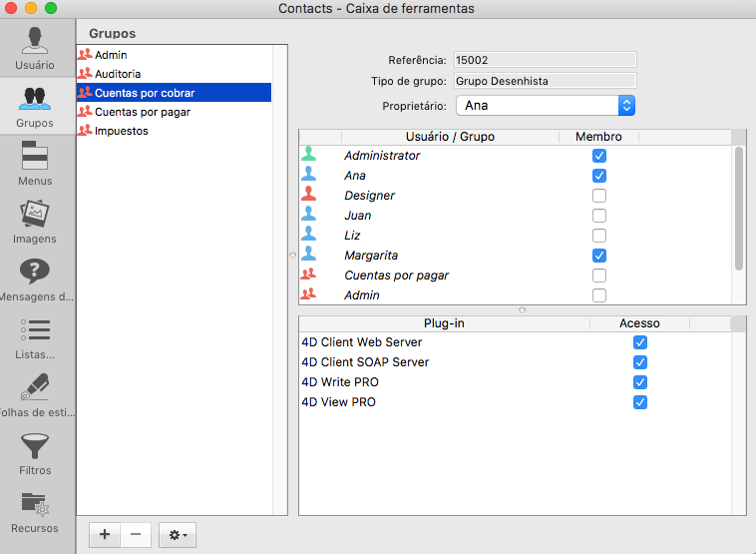Select the Cuentas por pagar group in list
Image resolution: width=756 pixels, height=554 pixels.
(175, 112)
